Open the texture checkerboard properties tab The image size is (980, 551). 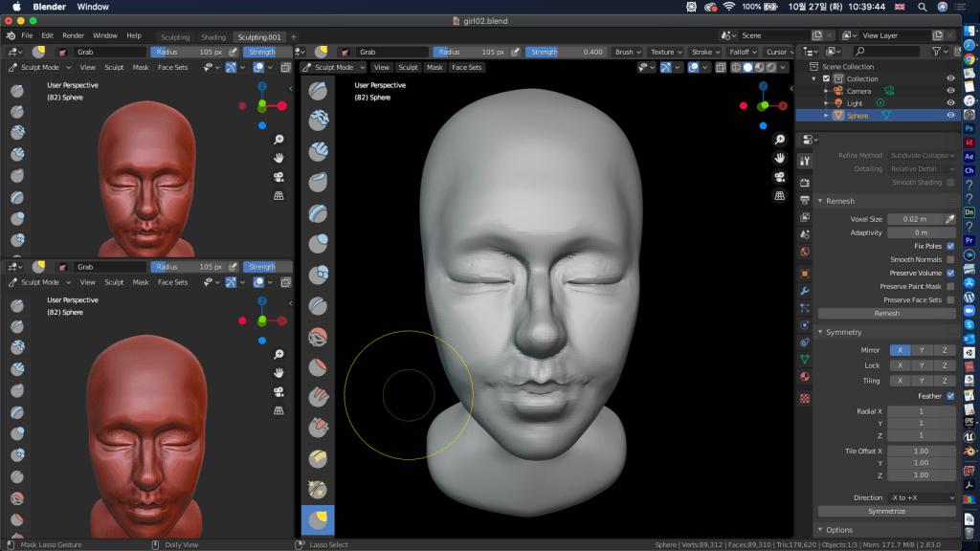805,397
